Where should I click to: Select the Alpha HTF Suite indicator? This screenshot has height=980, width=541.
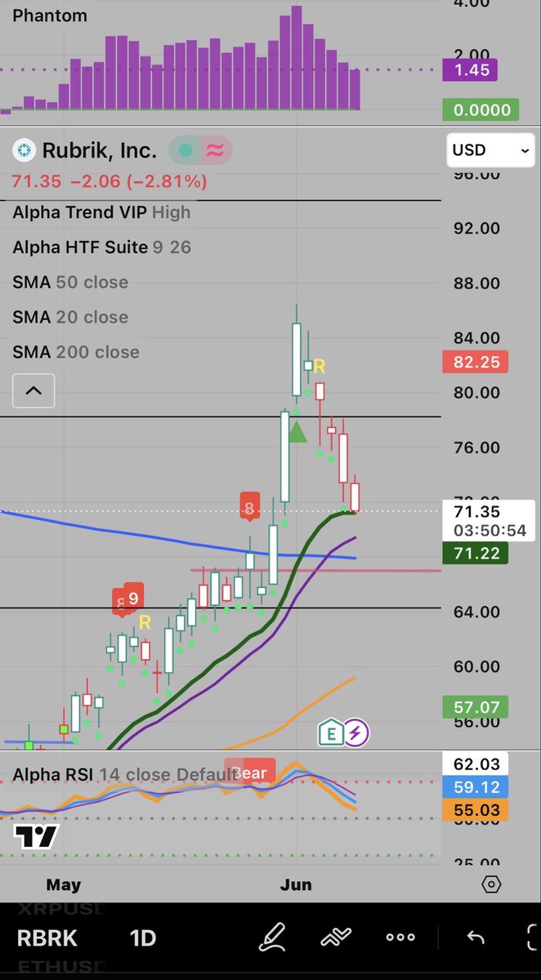[x=101, y=247]
